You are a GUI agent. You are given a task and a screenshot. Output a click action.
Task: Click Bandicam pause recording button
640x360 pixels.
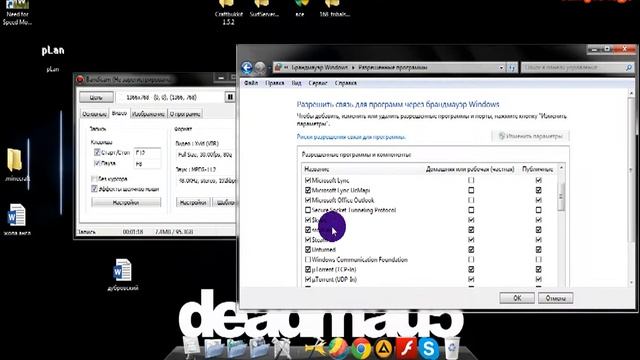[230, 97]
